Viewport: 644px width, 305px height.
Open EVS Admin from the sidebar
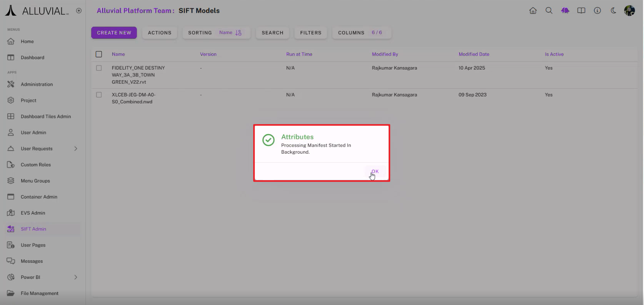[33, 213]
